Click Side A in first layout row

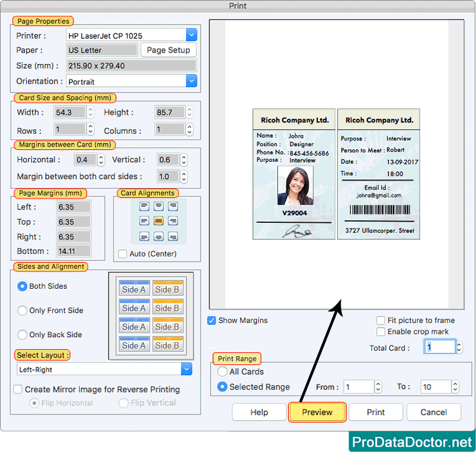click(134, 288)
